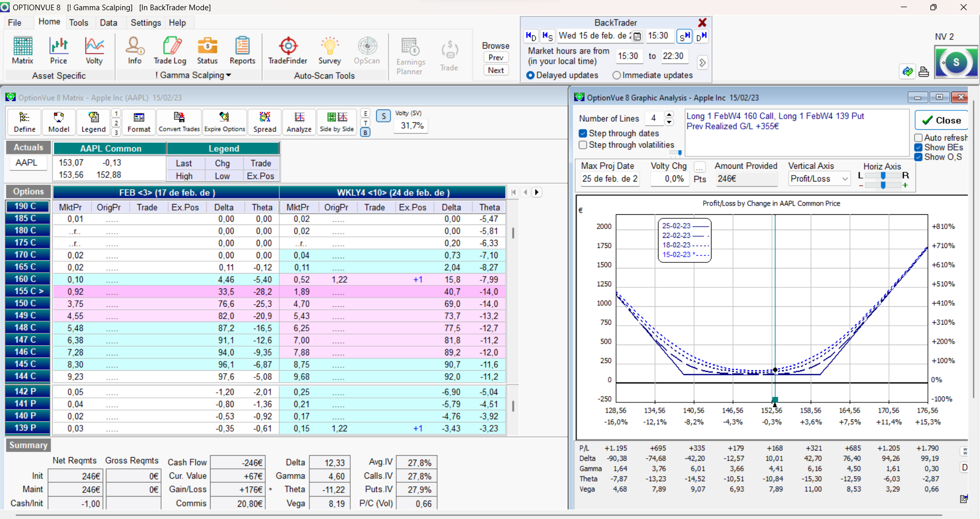Enable Auto refresh checkbox
This screenshot has width=980, height=519.
click(919, 138)
